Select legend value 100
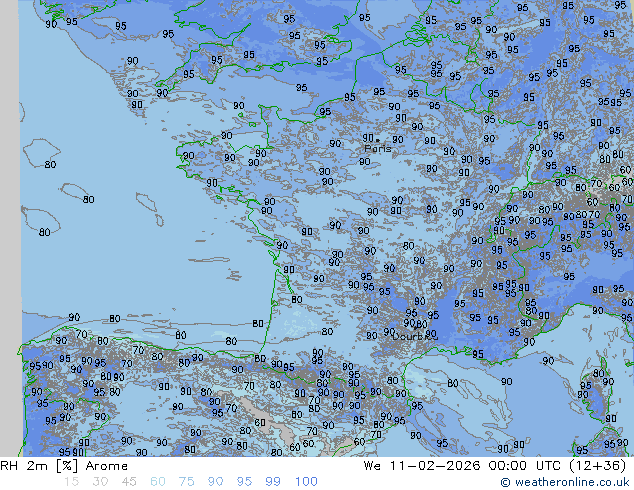Screen dimensions: 634x490 tap(306, 482)
